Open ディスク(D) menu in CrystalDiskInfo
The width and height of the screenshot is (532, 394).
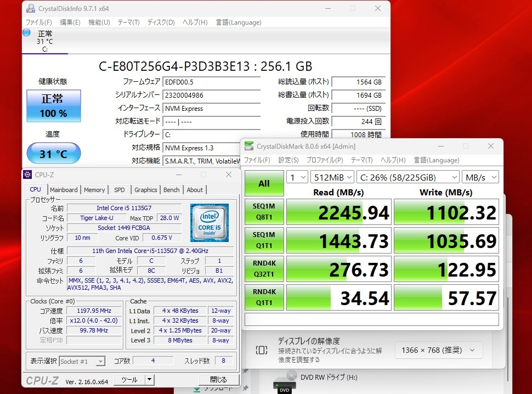click(161, 22)
